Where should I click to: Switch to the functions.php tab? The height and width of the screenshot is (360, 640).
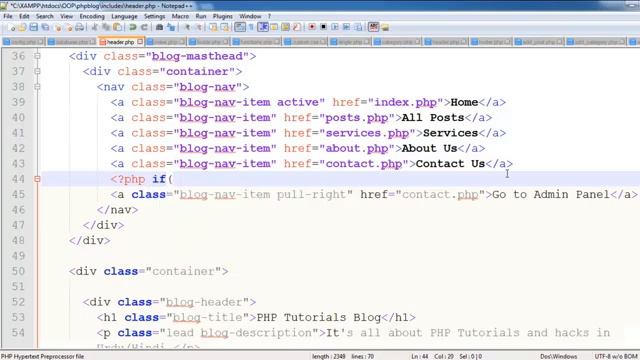point(257,42)
